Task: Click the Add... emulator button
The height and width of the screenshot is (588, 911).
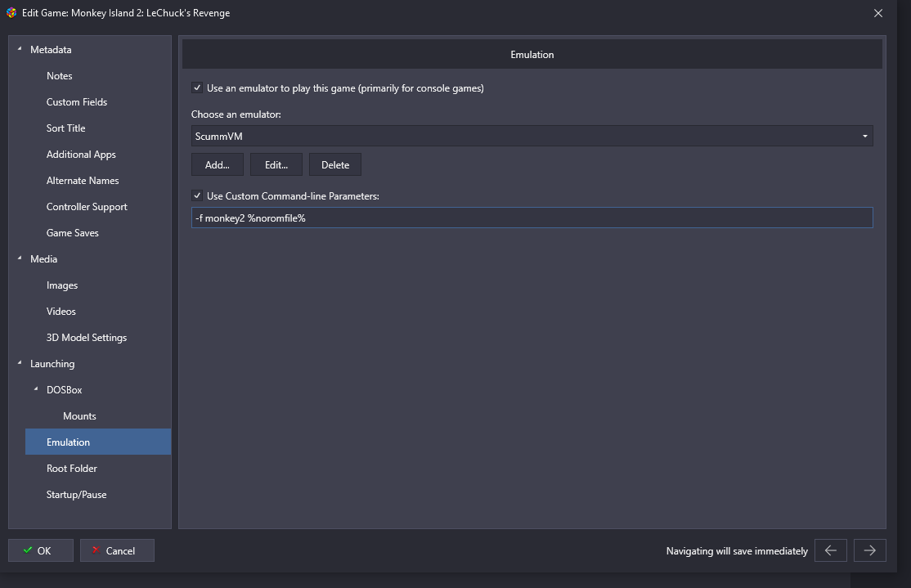Action: 218,165
